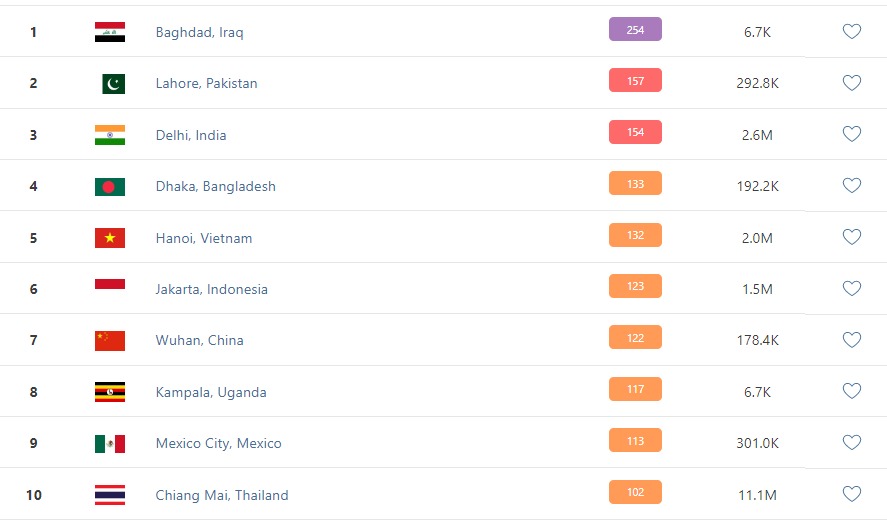The width and height of the screenshot is (887, 525).
Task: Click the heart icon for Kampala, Uganda
Action: tap(851, 391)
